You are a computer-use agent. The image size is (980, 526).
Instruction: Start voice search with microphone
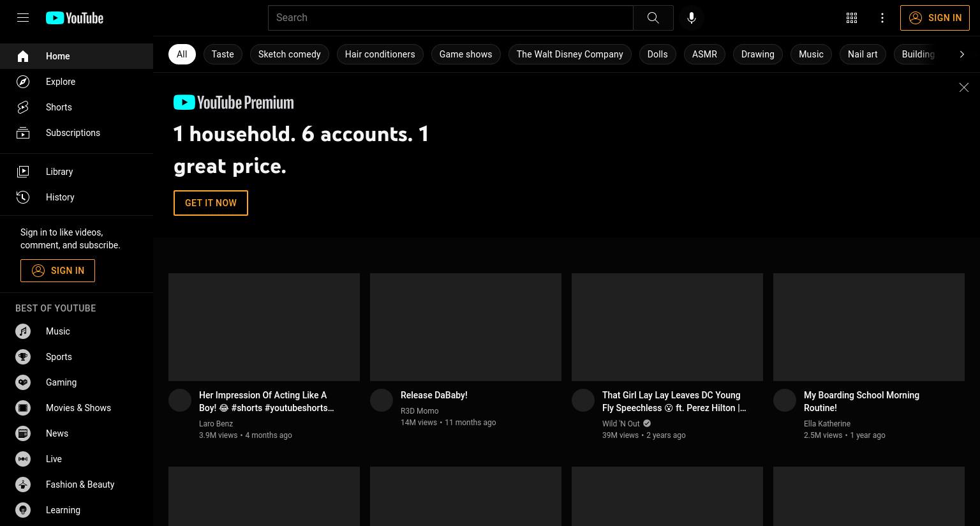tap(692, 18)
